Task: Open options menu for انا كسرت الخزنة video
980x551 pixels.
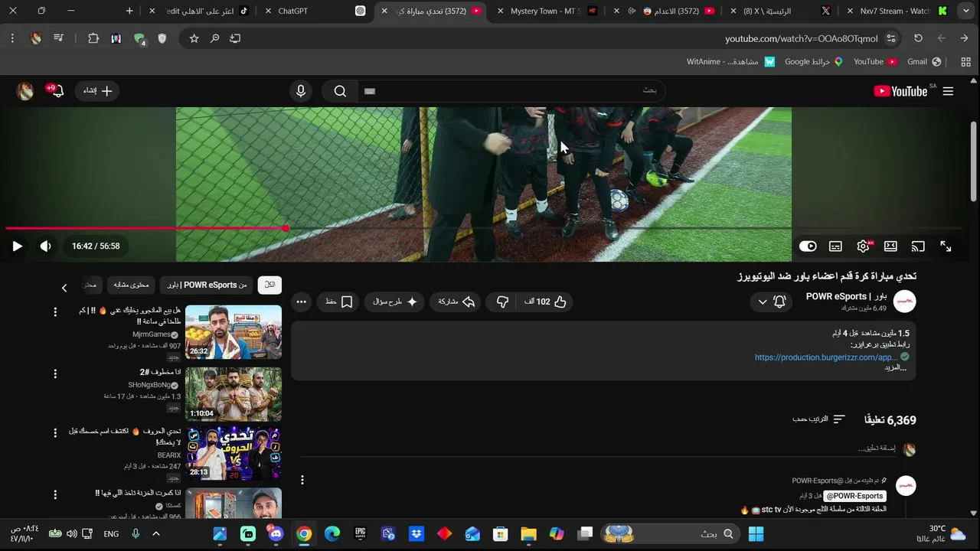Action: point(54,495)
